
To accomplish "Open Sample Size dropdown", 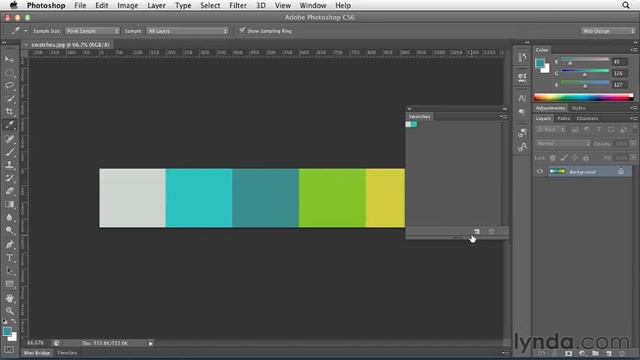I will pos(92,31).
